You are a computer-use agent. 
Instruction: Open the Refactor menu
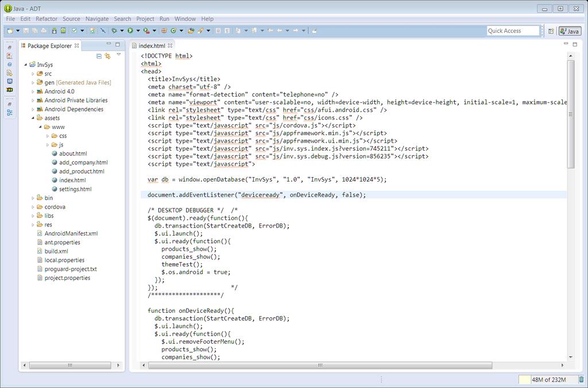(x=47, y=19)
